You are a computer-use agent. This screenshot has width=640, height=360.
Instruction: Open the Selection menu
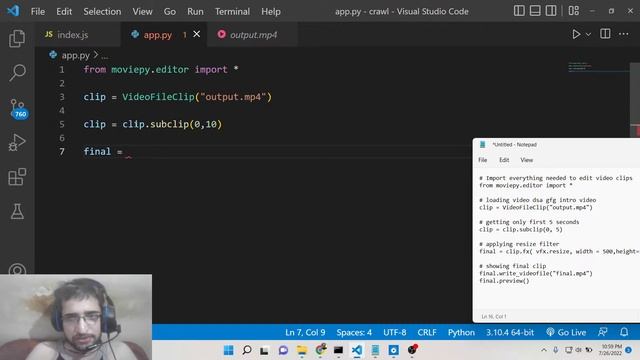[102, 11]
